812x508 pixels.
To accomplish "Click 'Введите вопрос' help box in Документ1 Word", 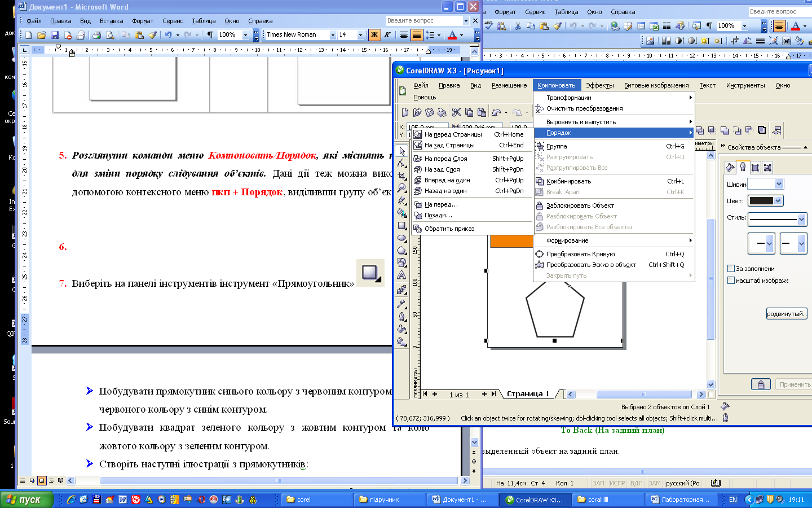I will pos(427,20).
